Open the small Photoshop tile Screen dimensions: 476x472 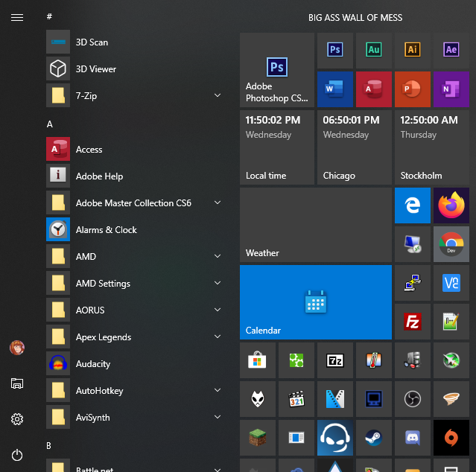(335, 51)
